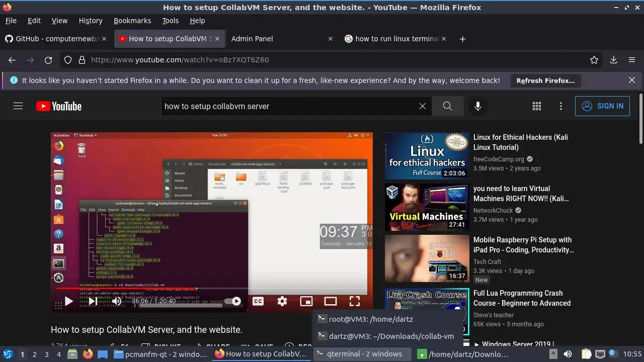The image size is (644, 362).
Task: Skip to the next video
Action: pos(93,301)
